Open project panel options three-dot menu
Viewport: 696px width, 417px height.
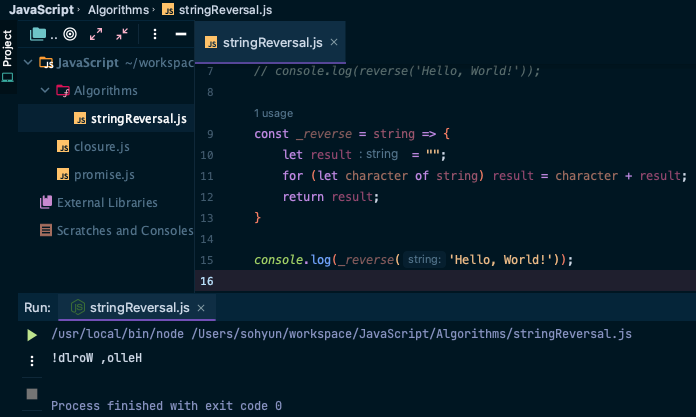[154, 34]
